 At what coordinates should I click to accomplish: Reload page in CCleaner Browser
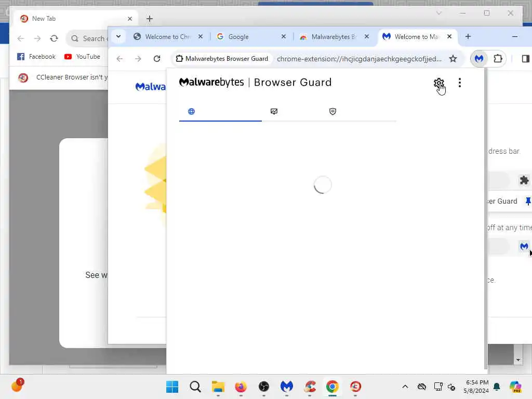pyautogui.click(x=54, y=38)
